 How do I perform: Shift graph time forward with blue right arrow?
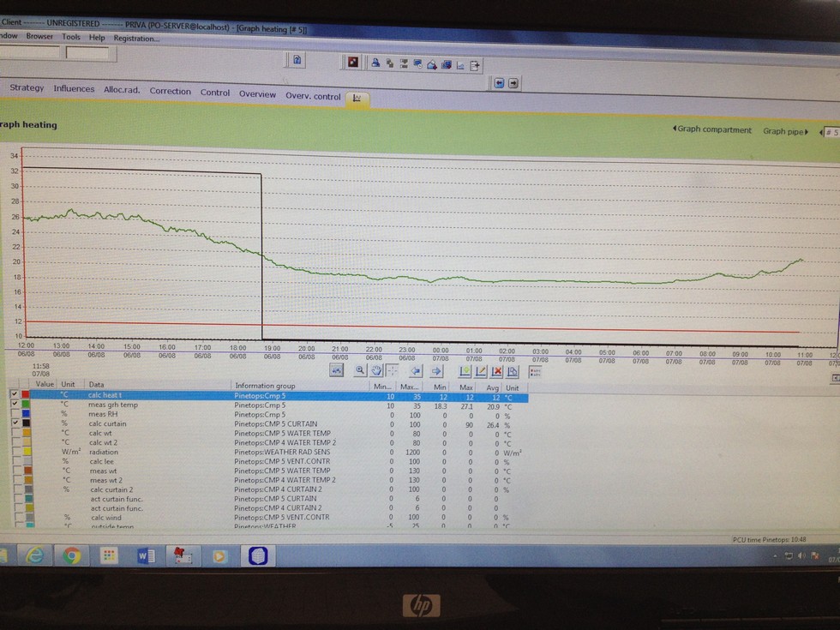435,371
